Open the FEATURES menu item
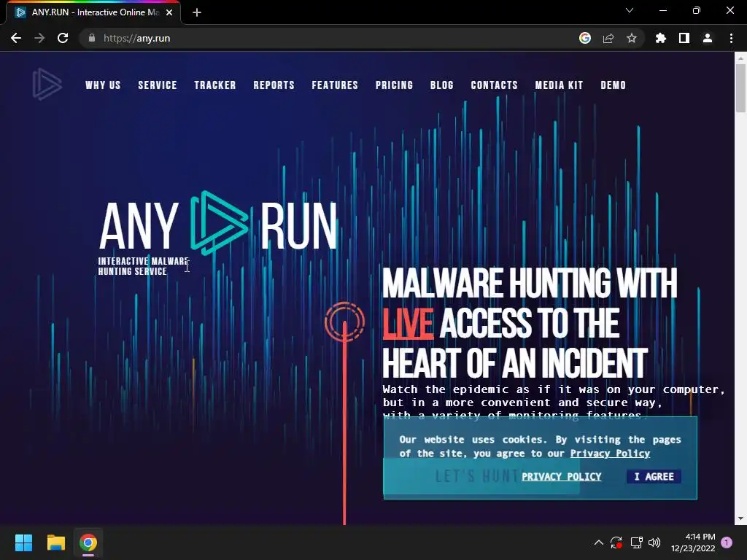The width and height of the screenshot is (747, 560). tap(335, 85)
